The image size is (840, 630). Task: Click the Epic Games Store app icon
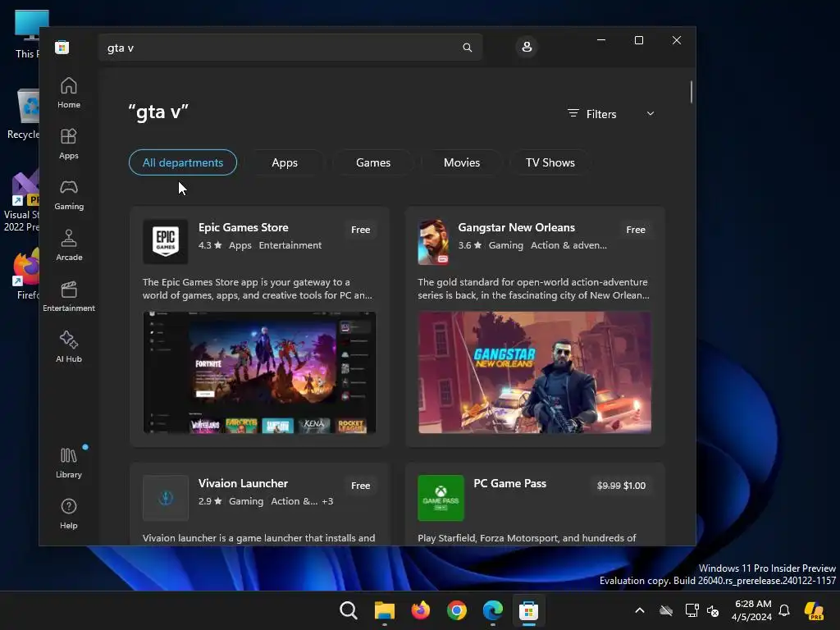tap(166, 242)
